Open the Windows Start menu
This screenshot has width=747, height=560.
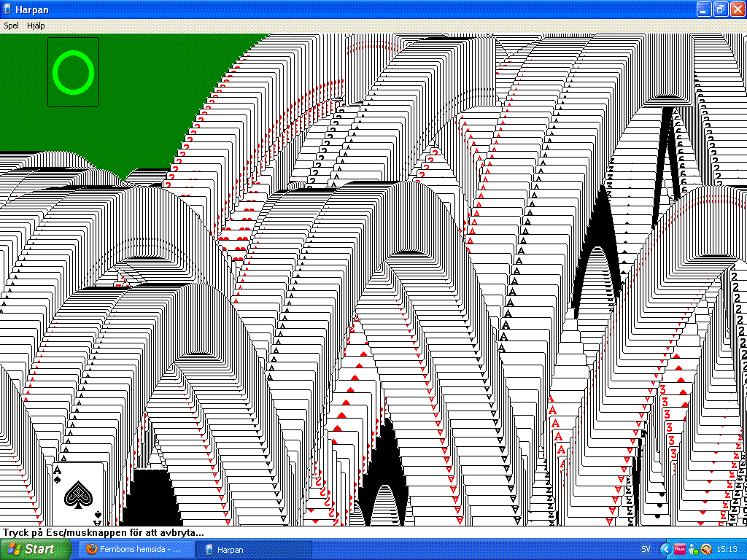(36, 549)
